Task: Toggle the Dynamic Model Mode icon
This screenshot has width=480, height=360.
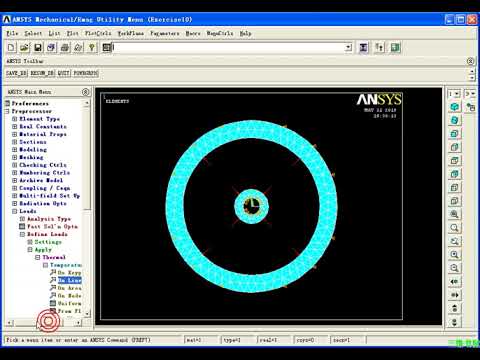Action: tap(470, 107)
